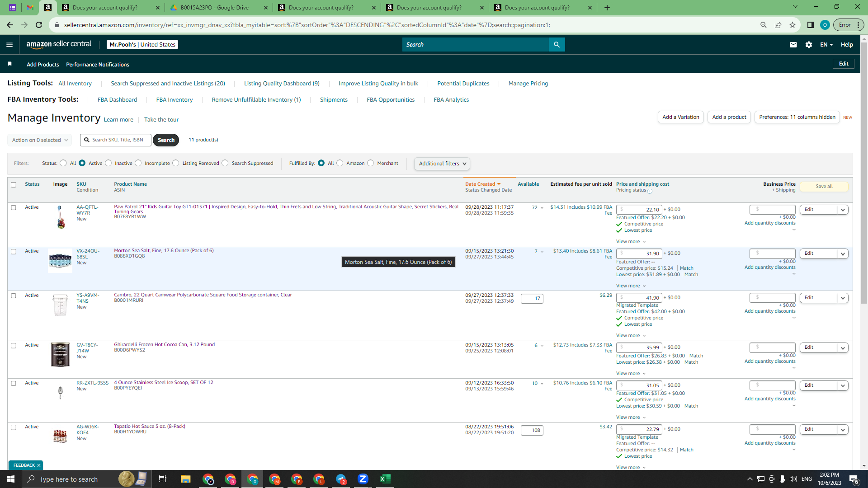868x488 pixels.
Task: Open the Tapatio Hot Sauce product link
Action: [x=150, y=426]
